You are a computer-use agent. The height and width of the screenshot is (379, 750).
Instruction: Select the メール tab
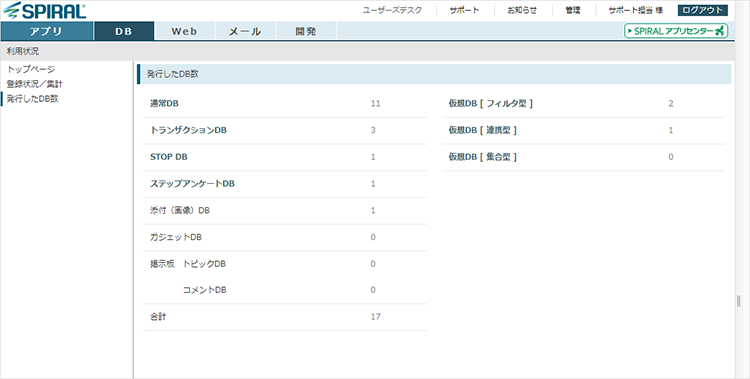pos(245,32)
